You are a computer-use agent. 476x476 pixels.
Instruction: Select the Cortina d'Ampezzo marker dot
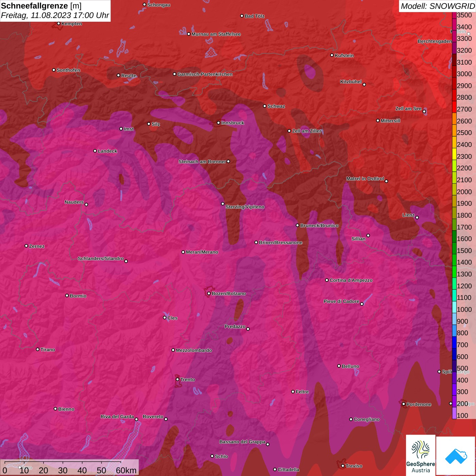pos(327,280)
